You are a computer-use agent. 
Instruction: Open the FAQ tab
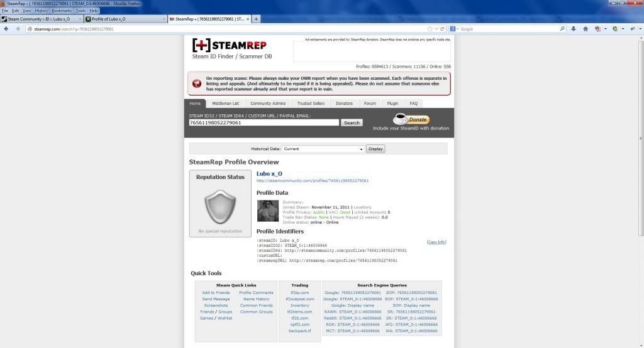pos(414,104)
